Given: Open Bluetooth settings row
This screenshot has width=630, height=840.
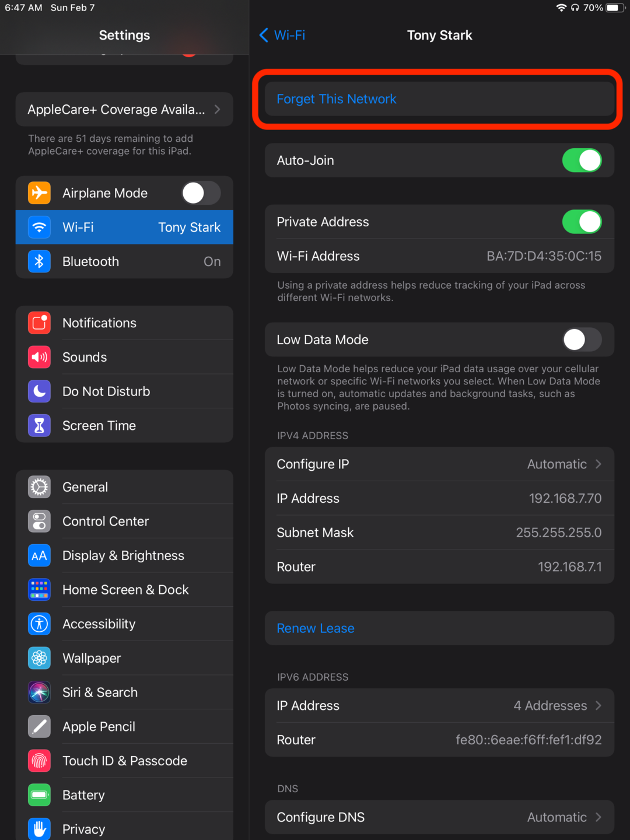Looking at the screenshot, I should click(124, 261).
